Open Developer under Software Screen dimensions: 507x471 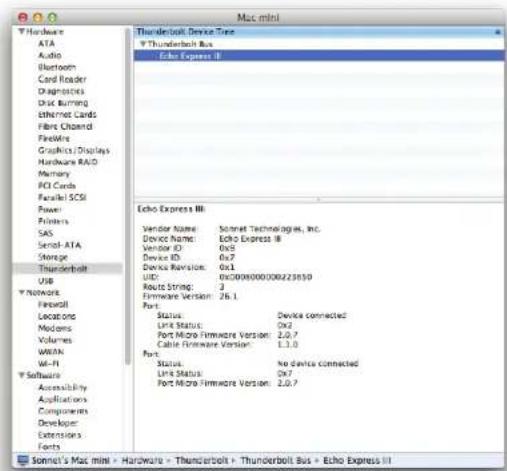(58, 423)
